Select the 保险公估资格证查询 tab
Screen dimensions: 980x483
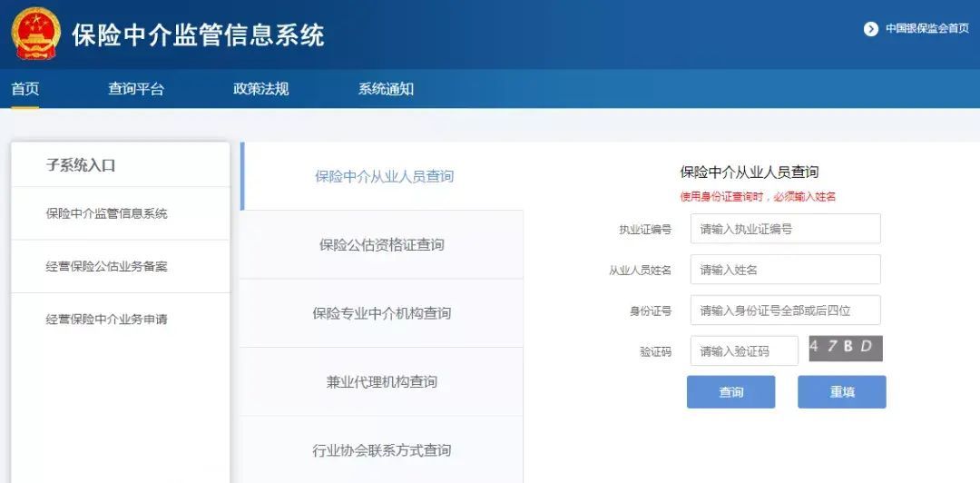(383, 244)
